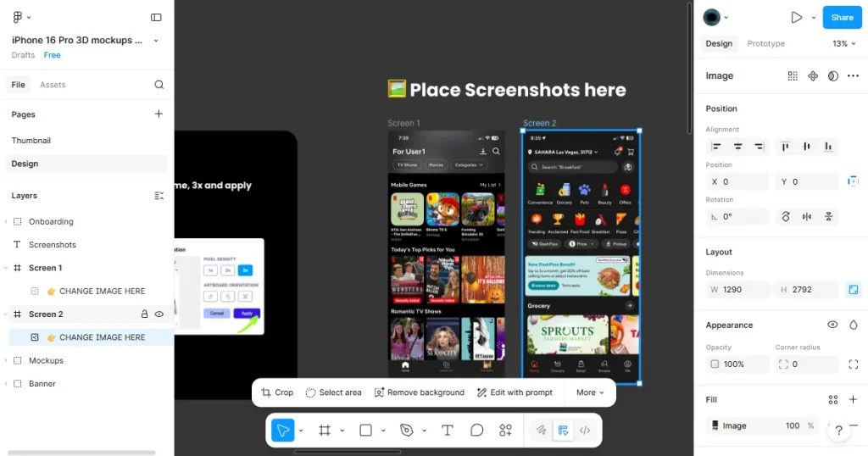Open the Actions components tool
This screenshot has width=868, height=456.
pos(505,430)
